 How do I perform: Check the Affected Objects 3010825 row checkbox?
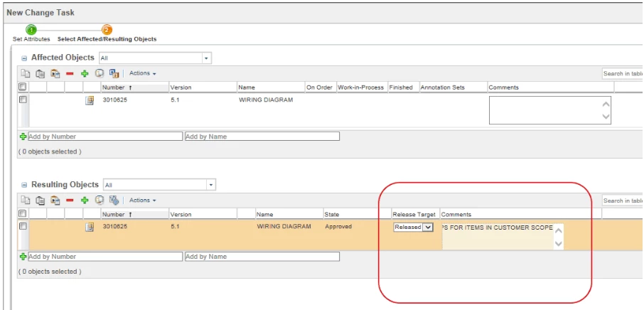23,100
